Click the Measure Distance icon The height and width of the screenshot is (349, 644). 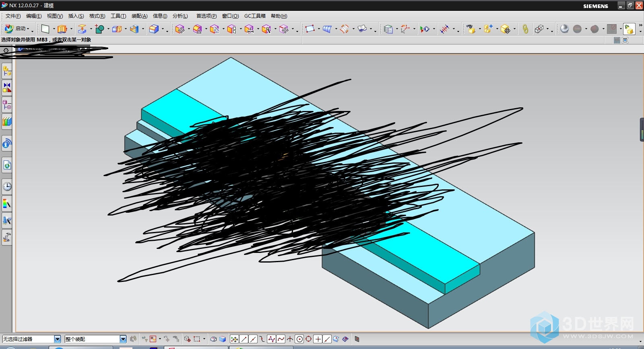tap(445, 29)
